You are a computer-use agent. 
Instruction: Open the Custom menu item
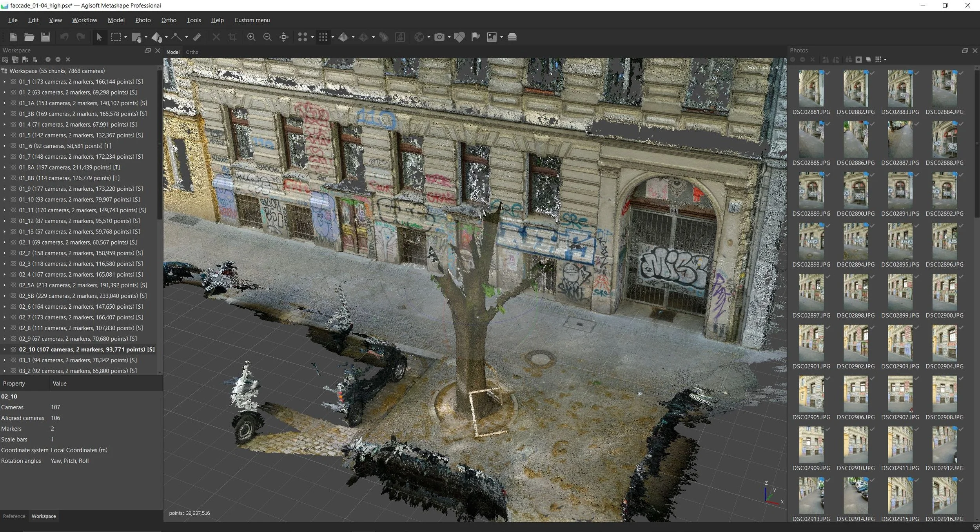point(252,20)
